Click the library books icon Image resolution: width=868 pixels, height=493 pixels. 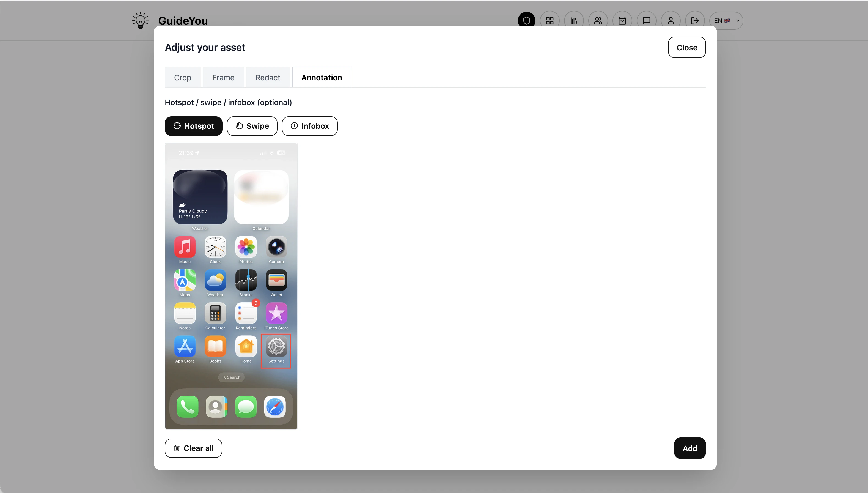574,21
